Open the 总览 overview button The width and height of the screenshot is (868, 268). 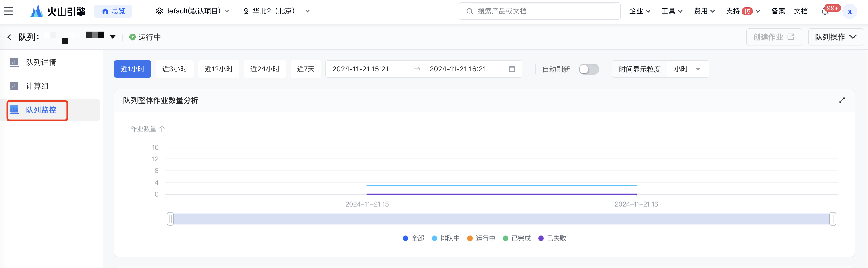tap(113, 11)
